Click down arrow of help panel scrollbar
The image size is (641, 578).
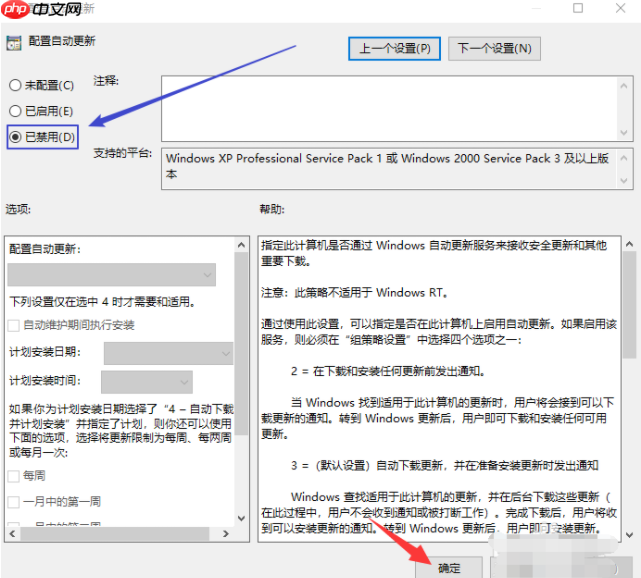(x=630, y=535)
